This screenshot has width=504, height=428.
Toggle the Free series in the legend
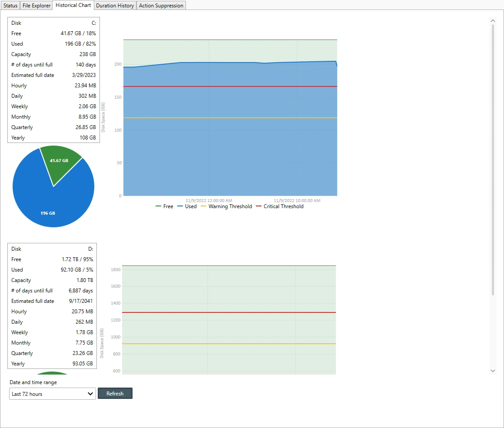pos(165,206)
